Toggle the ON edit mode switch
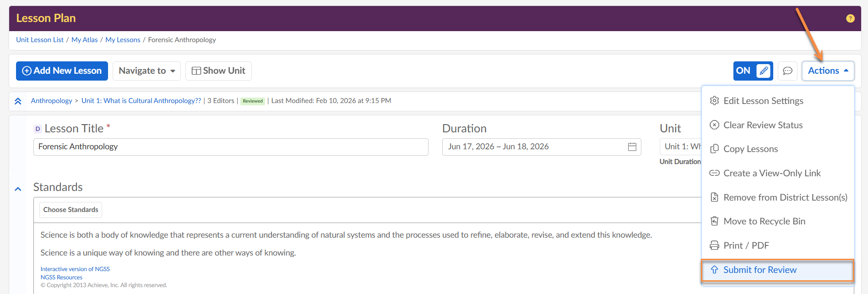The width and height of the screenshot is (868, 294). click(753, 71)
